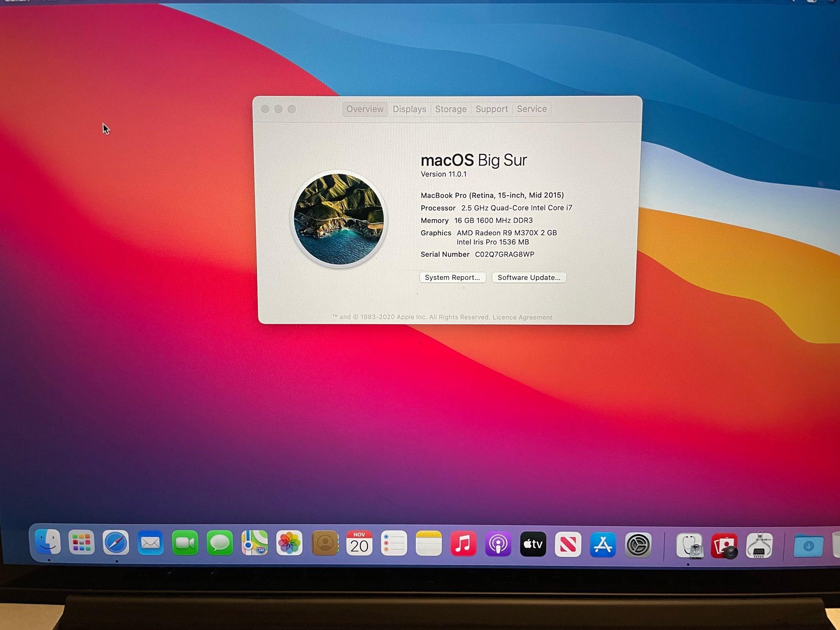Viewport: 840px width, 630px height.
Task: Click the 2.5 GHz Quad-Core processor value
Action: coord(517,207)
